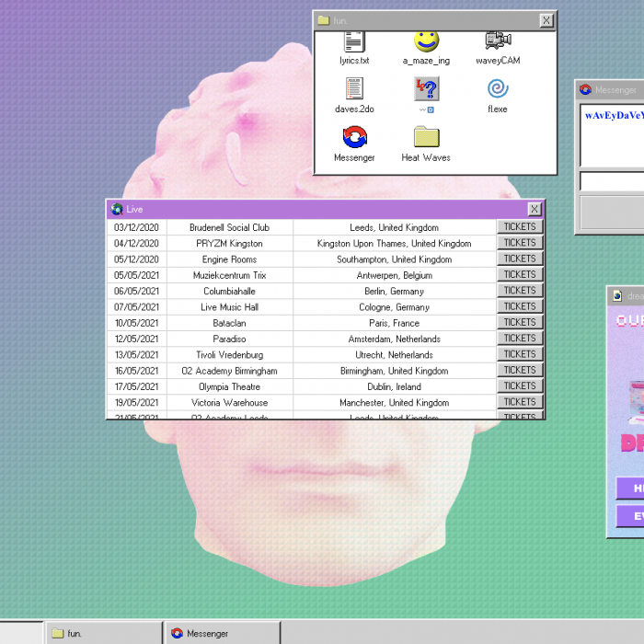
Task: Close the fun. folder window
Action: pyautogui.click(x=546, y=20)
